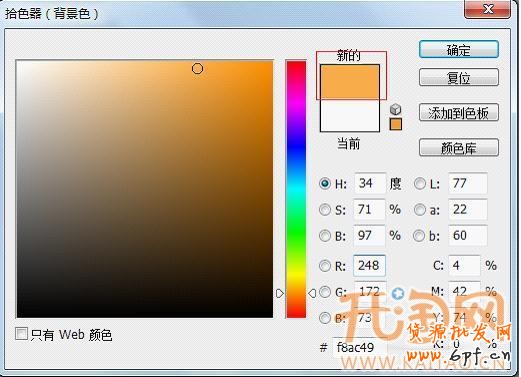521x377 pixels.
Task: Click the web-safe color cube icon
Action: [395, 109]
